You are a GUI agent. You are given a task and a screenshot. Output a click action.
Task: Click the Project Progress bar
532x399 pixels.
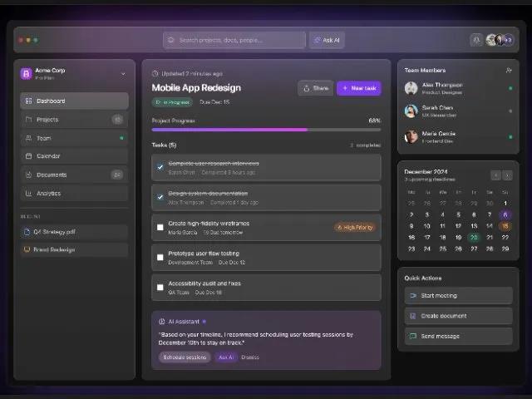[x=266, y=130]
